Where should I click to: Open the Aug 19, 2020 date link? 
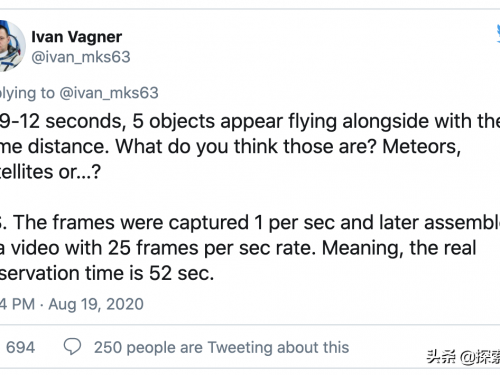pos(96,304)
